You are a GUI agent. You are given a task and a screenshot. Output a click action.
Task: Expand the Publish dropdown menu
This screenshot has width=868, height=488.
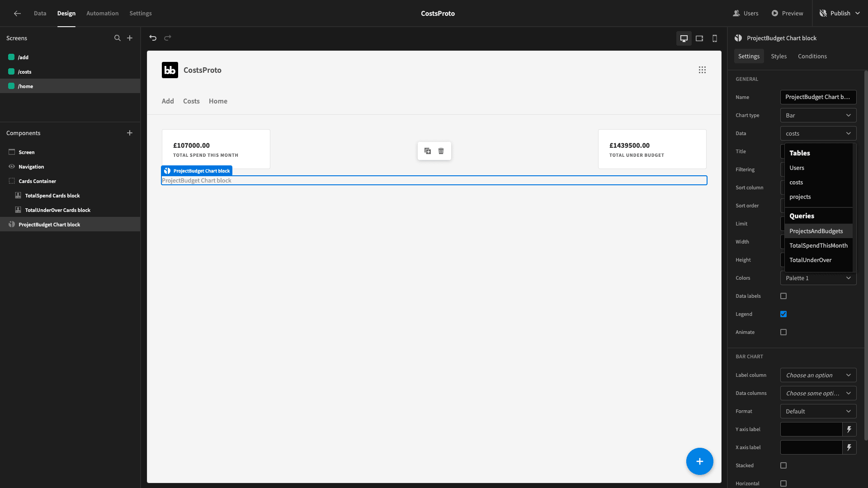[x=840, y=14]
